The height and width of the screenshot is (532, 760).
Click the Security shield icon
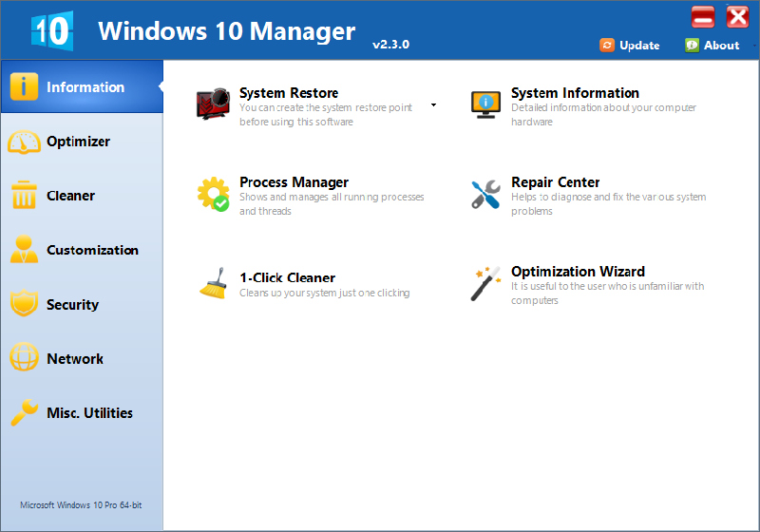pos(24,303)
